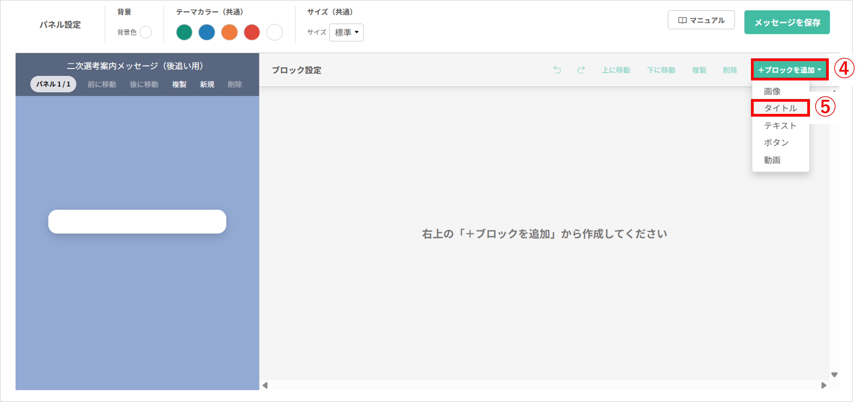868x402 pixels.
Task: Open the 背景色 color picker circle
Action: tap(146, 32)
